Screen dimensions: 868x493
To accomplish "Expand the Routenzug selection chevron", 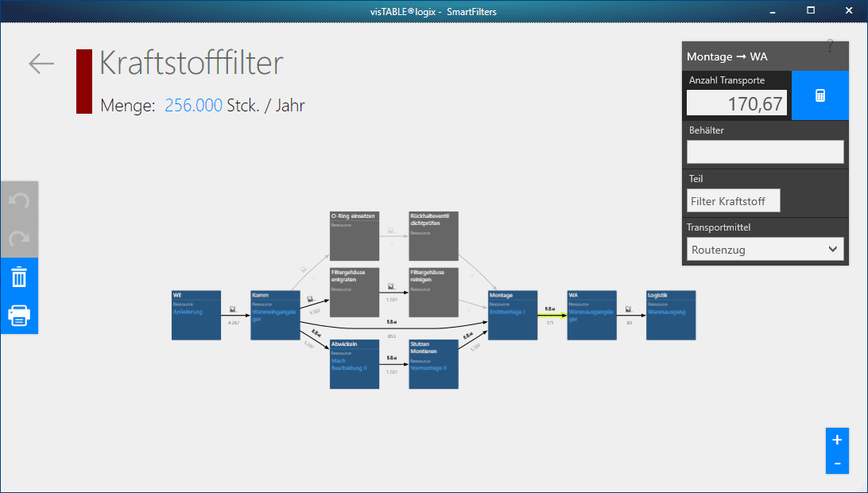I will [x=833, y=249].
